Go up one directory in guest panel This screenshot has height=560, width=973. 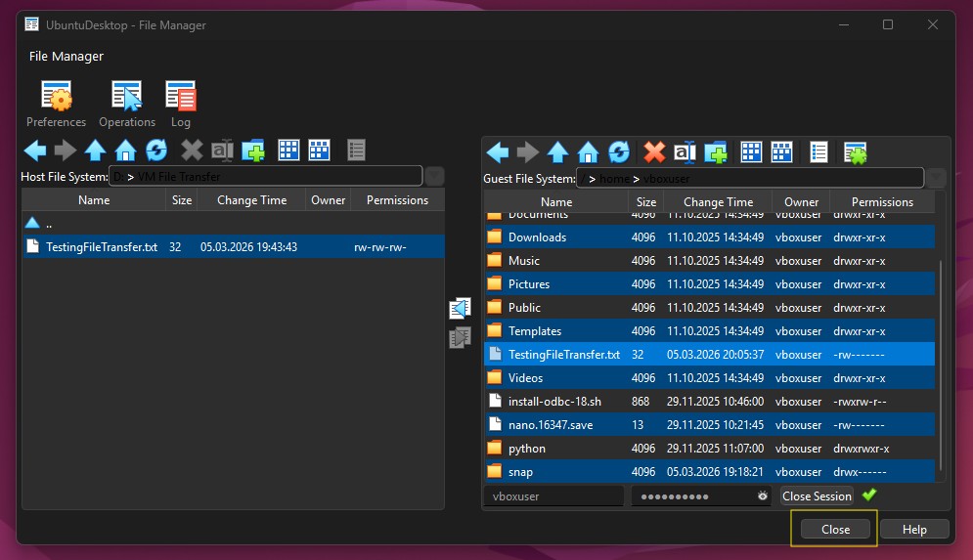click(557, 152)
